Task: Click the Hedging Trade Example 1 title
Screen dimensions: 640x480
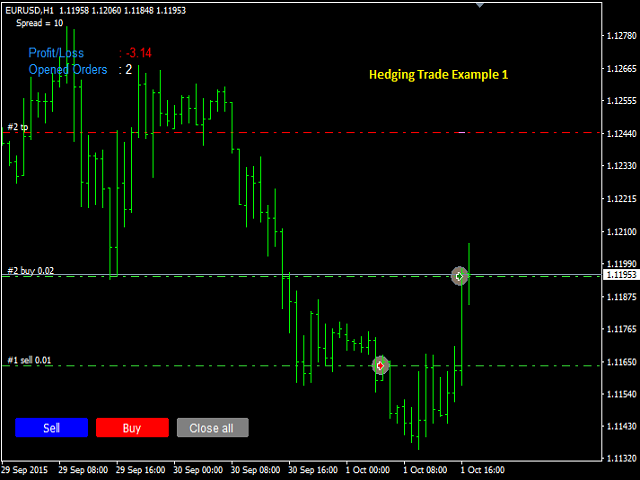Action: click(438, 75)
